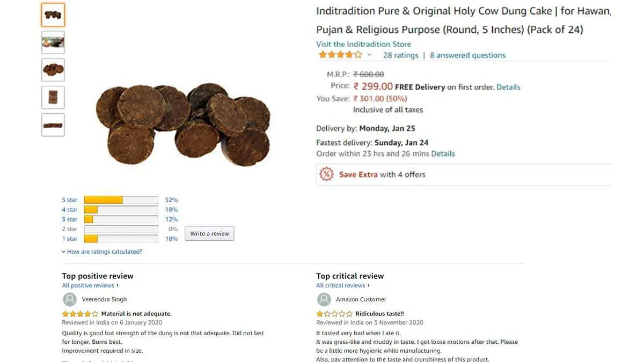Select the first product thumbnail image
This screenshot has height=362, width=644.
pos(53,15)
